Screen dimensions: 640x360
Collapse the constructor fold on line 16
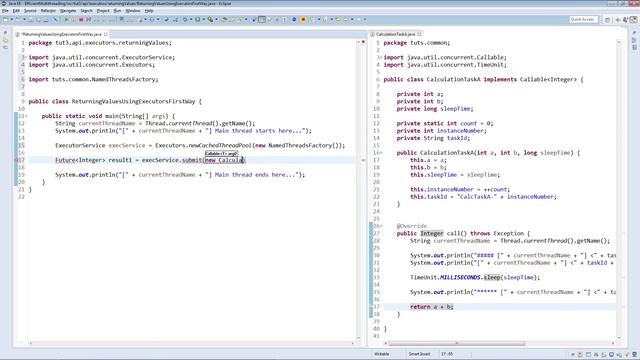380,153
